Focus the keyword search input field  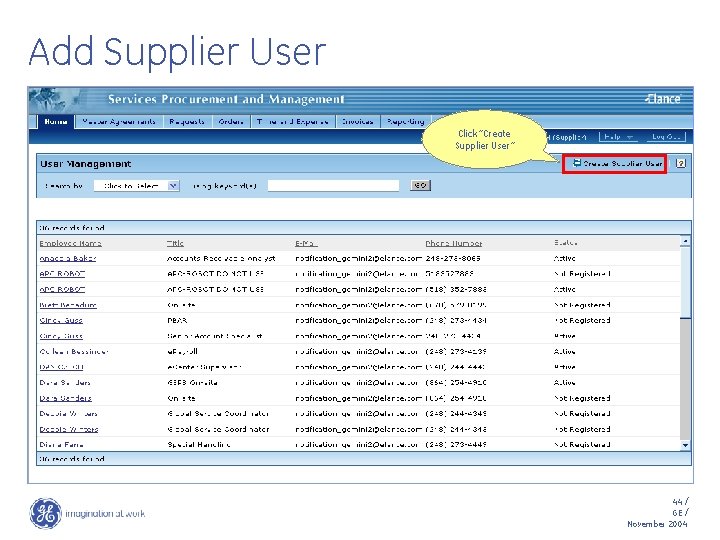333,186
